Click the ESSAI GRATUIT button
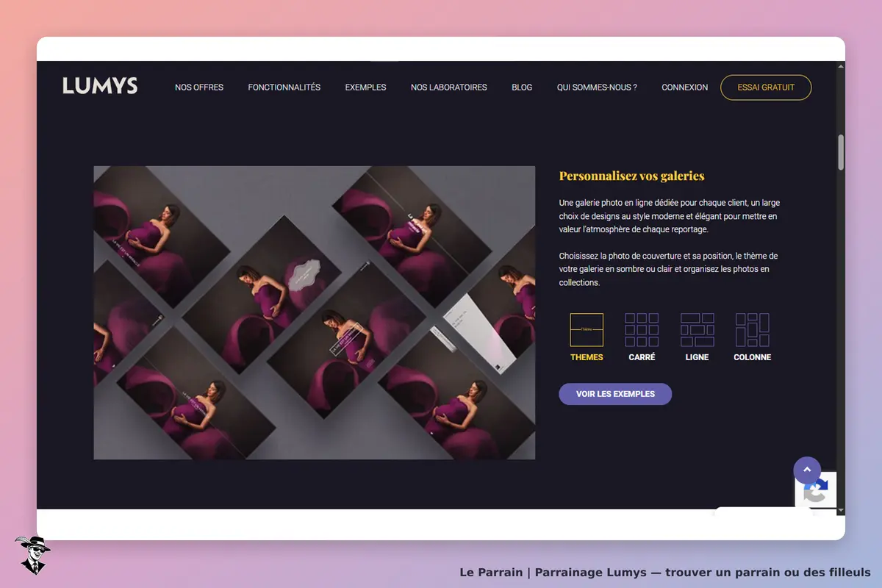Screen dimensions: 882x588 [766, 87]
